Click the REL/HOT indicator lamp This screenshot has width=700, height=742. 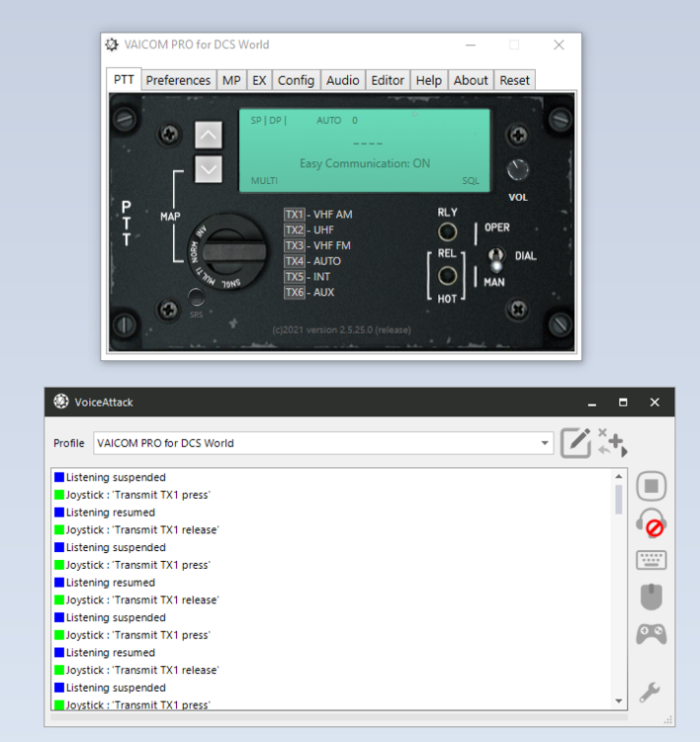click(447, 275)
